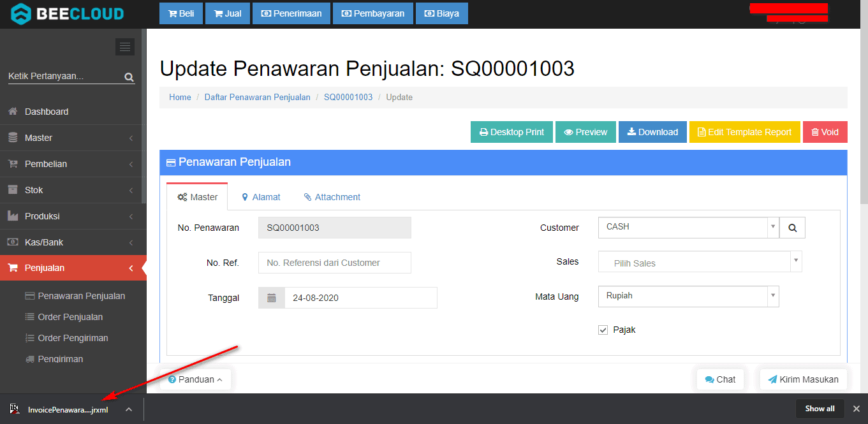Image resolution: width=868 pixels, height=424 pixels.
Task: Click the calendar icon beside Tanggal
Action: click(x=272, y=298)
